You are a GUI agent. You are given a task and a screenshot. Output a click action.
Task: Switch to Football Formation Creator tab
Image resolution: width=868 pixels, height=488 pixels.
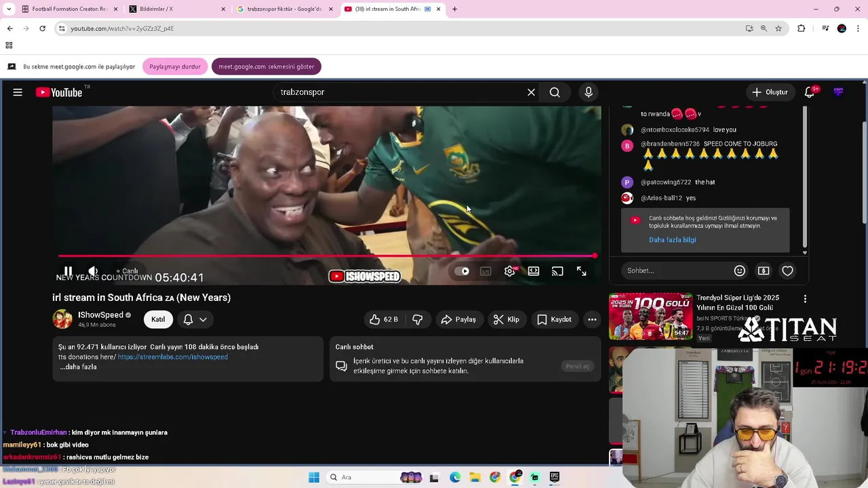pyautogui.click(x=69, y=9)
